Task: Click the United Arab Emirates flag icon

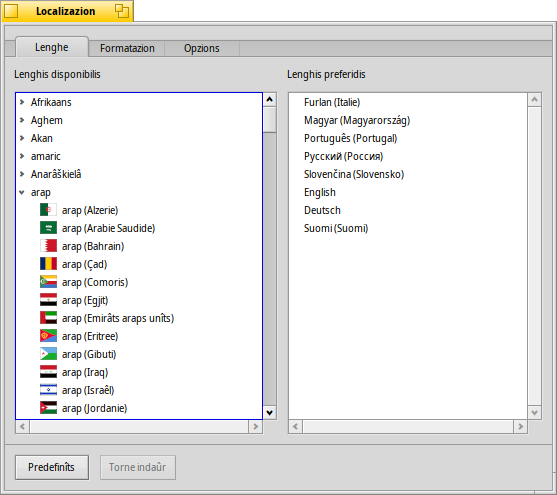Action: 48,318
